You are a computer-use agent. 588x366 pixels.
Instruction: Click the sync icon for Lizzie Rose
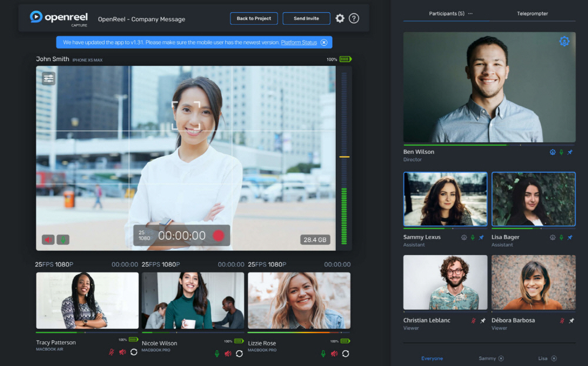pos(346,353)
